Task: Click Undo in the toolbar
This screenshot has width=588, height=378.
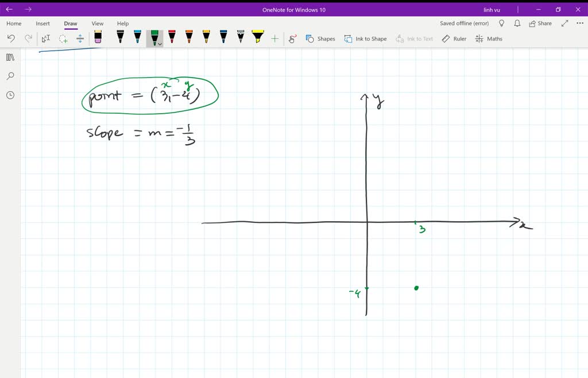Action: 11,38
